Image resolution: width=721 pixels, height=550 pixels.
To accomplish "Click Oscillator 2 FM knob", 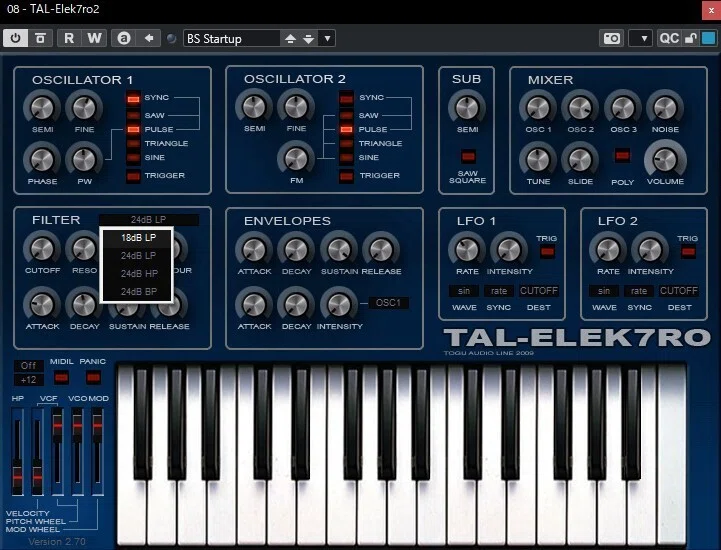I will point(296,159).
